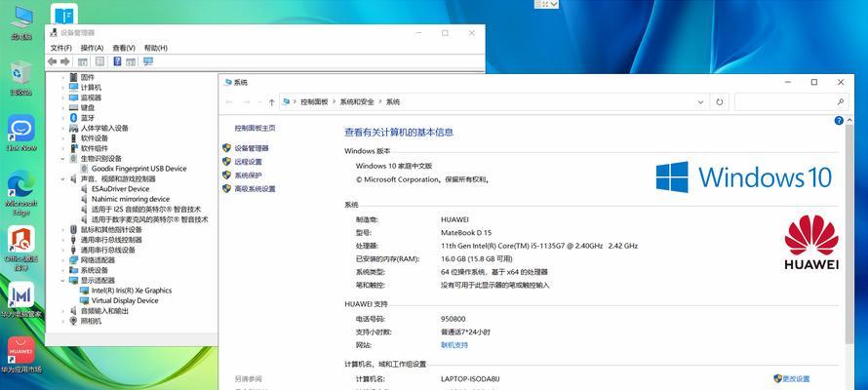Open 华为应用市场 desktop shortcut
Viewport: 868px width, 390px height.
21,355
